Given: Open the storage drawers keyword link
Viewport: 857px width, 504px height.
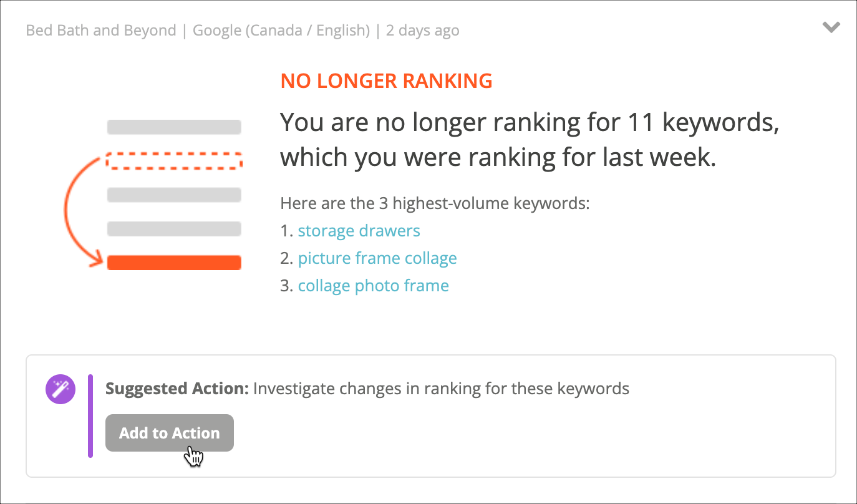Looking at the screenshot, I should point(359,231).
